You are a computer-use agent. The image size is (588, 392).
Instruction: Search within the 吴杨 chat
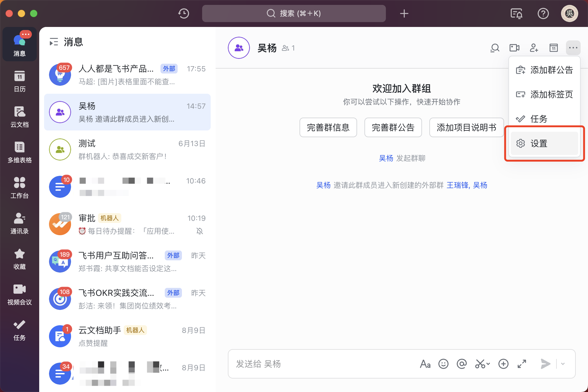[x=495, y=48]
